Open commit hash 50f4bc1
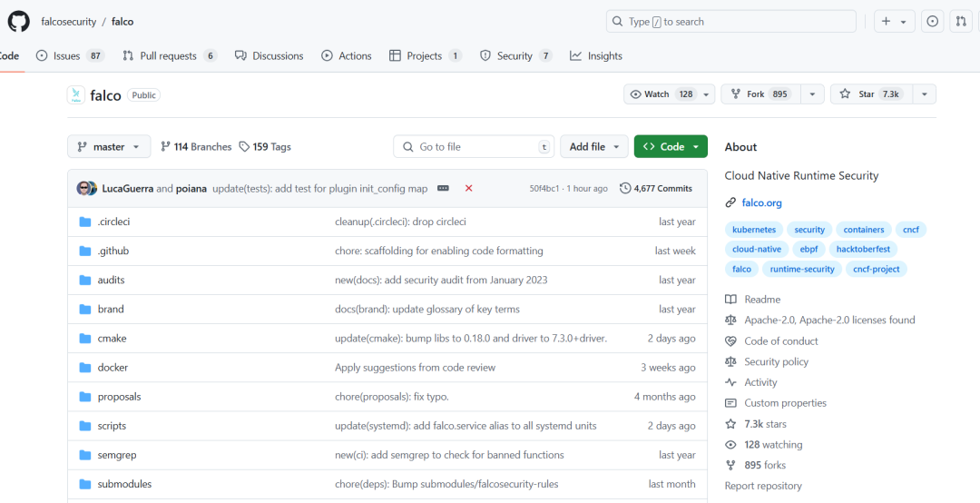Screen dimensions: 980x503 coord(546,188)
